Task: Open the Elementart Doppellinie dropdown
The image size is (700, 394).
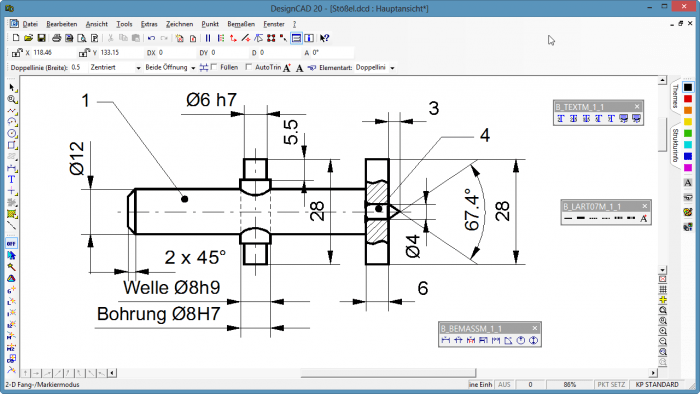Action: 392,68
